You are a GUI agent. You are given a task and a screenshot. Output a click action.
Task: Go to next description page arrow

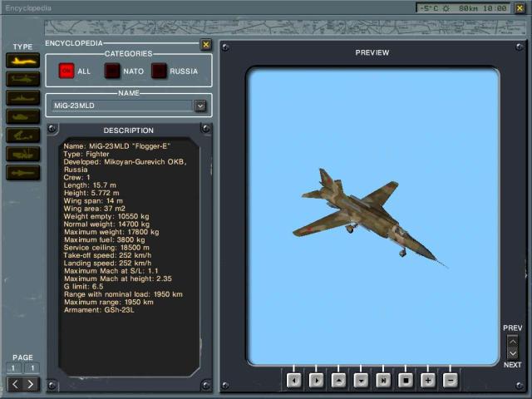(31, 384)
